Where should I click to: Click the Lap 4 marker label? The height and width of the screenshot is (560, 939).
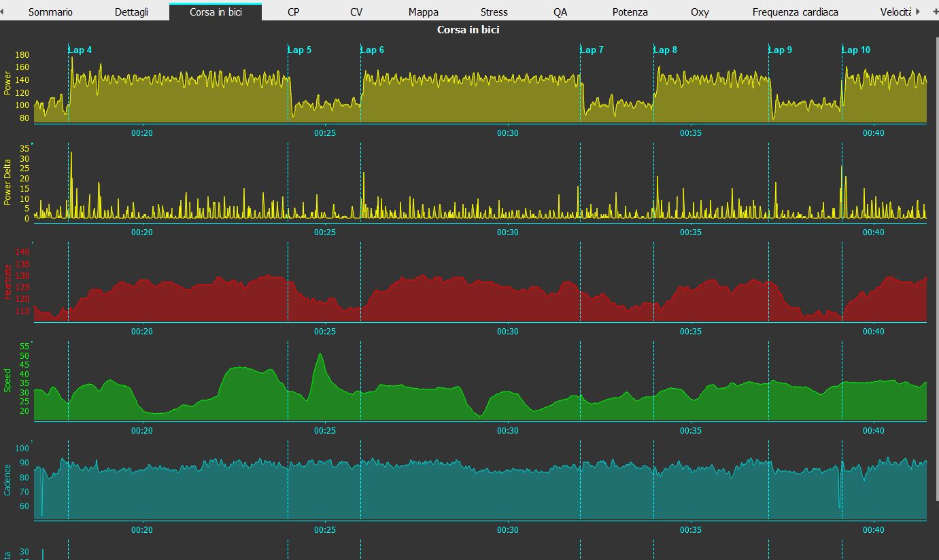click(x=80, y=50)
